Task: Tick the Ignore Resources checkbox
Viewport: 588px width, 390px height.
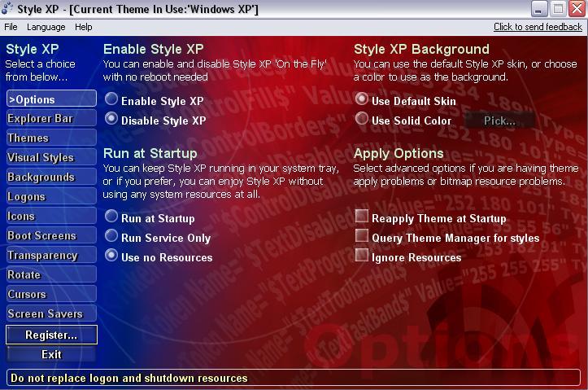Action: [x=363, y=256]
